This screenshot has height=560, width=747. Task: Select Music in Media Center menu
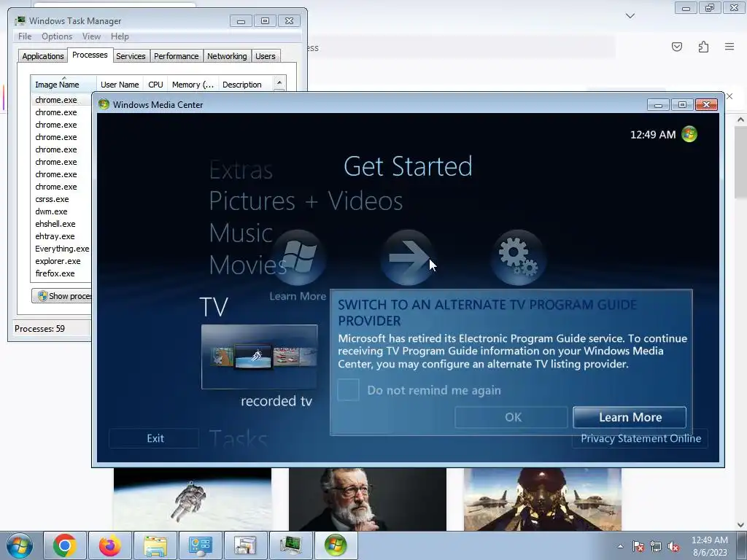point(241,233)
